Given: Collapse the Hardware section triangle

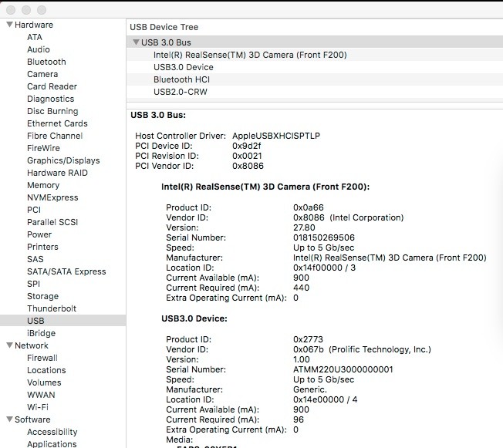Looking at the screenshot, I should pos(9,25).
